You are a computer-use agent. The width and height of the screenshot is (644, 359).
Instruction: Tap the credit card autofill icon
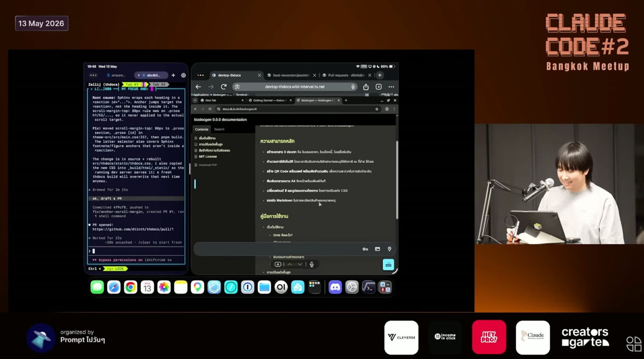pyautogui.click(x=377, y=249)
